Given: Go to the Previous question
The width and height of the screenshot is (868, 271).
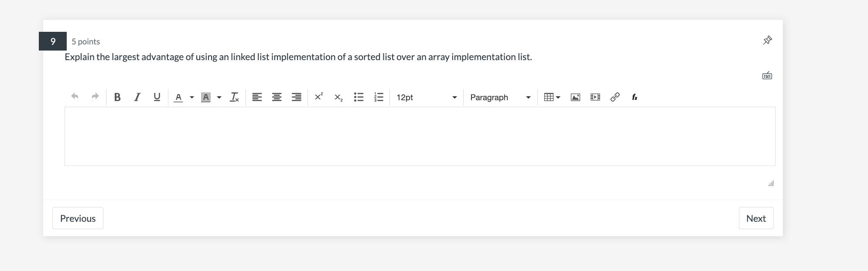Looking at the screenshot, I should 78,218.
